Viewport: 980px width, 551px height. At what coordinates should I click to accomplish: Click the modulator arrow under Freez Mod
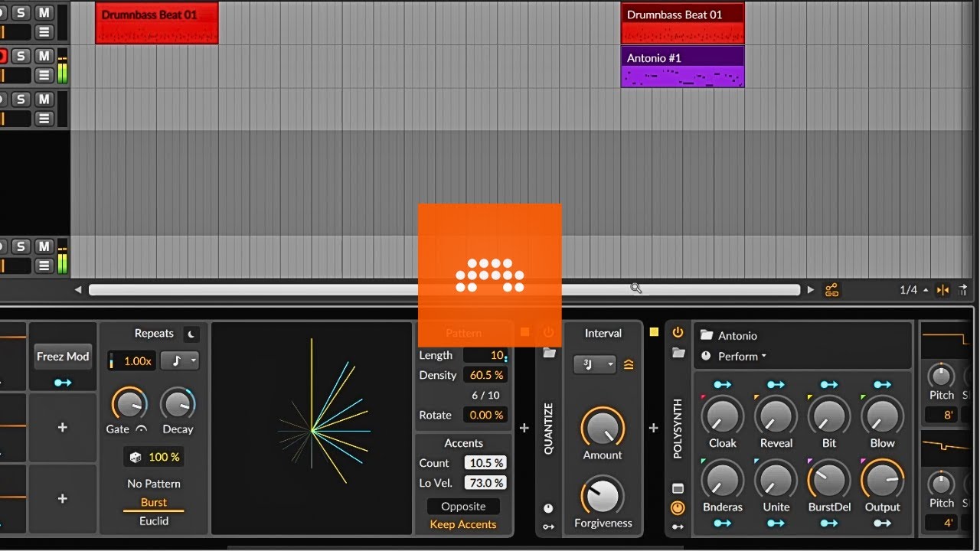63,383
